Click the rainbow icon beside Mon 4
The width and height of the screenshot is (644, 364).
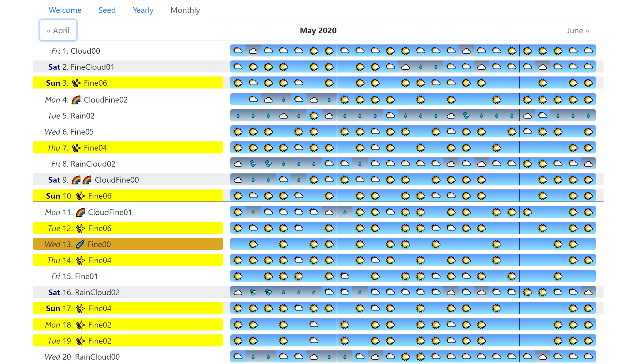76,100
